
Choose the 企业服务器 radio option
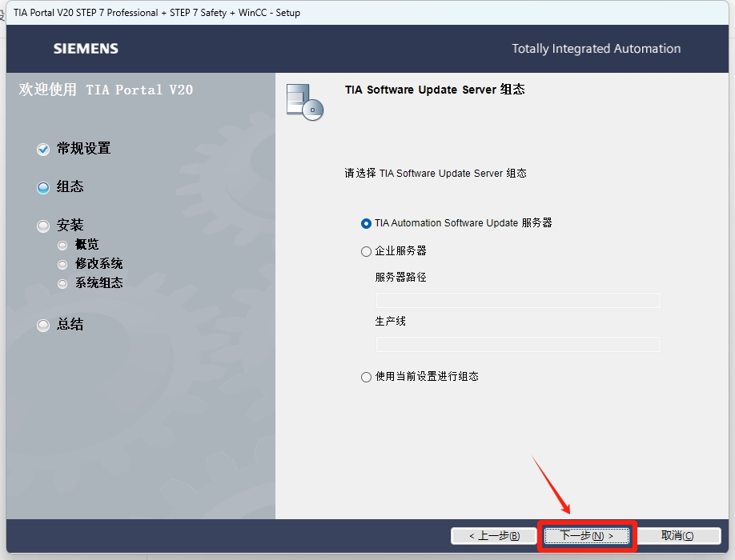[366, 251]
